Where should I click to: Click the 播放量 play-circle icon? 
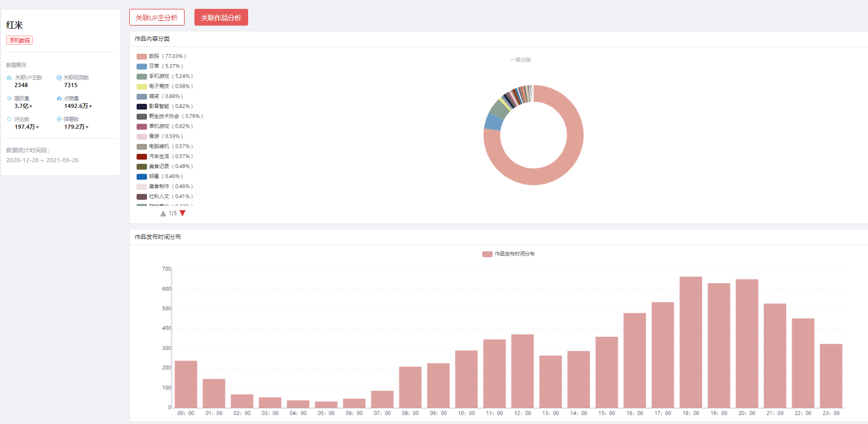(x=9, y=99)
